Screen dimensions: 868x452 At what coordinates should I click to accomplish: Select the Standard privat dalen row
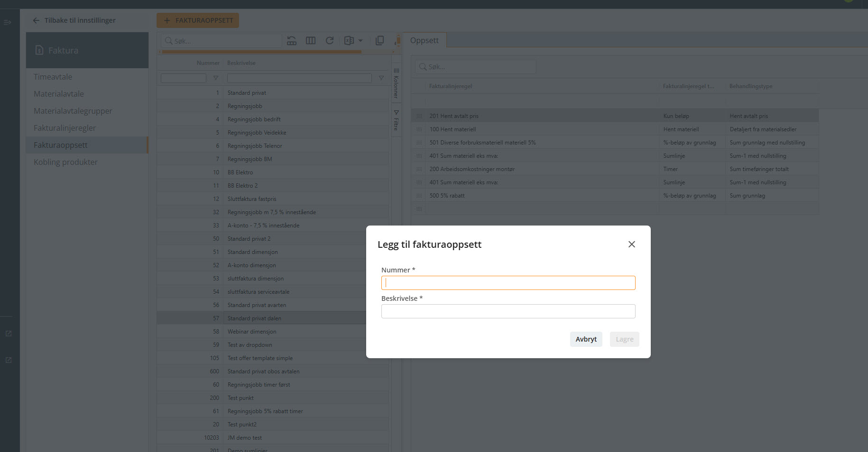[x=261, y=318]
